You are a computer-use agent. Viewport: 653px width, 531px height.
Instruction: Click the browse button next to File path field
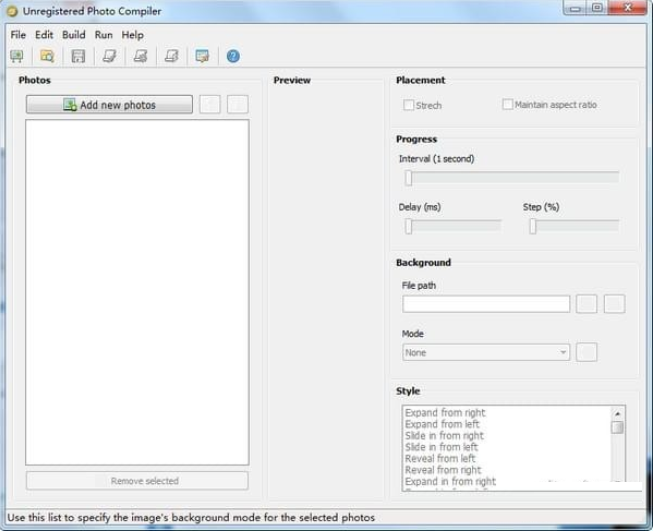pyautogui.click(x=586, y=304)
